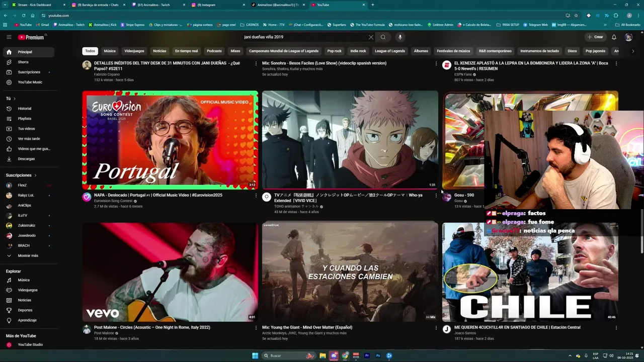Open the notifications bell
644x362 pixels.
[x=614, y=37]
